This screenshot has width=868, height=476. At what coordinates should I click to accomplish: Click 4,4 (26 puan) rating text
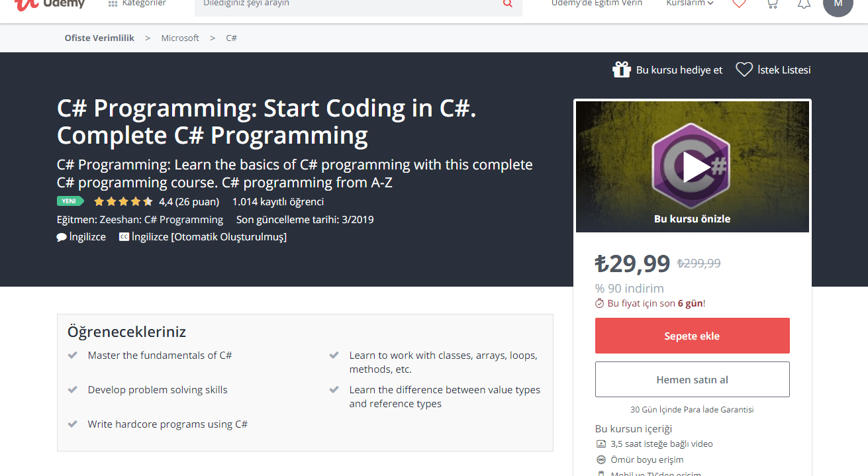pos(189,202)
